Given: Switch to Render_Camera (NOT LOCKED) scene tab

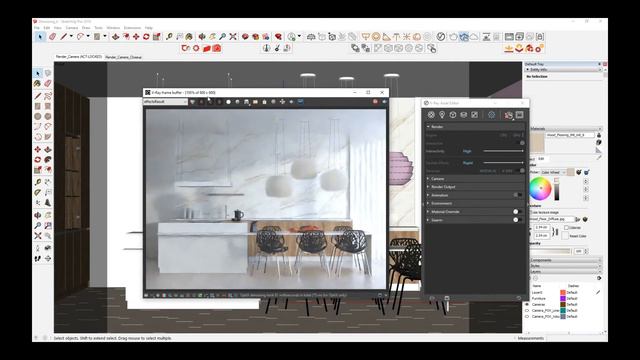Looking at the screenshot, I should pyautogui.click(x=79, y=57).
